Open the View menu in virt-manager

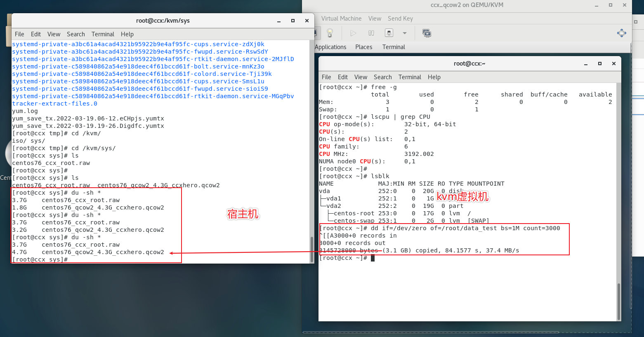375,18
